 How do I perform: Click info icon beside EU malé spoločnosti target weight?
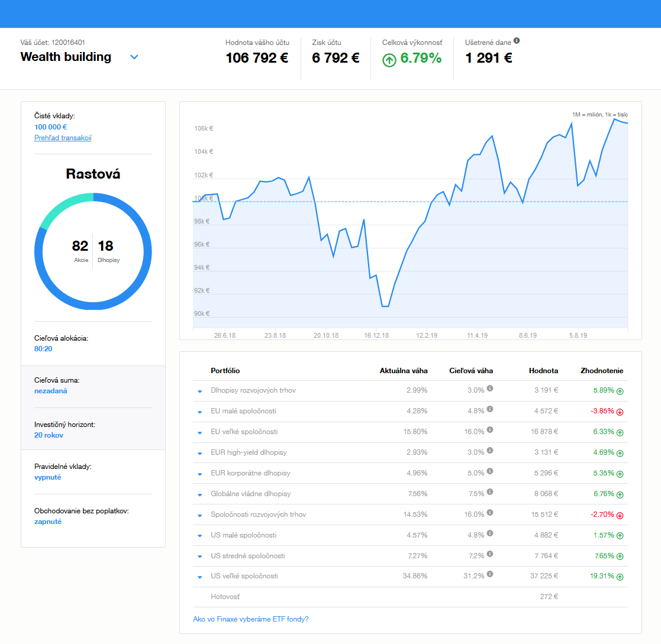[x=490, y=409]
